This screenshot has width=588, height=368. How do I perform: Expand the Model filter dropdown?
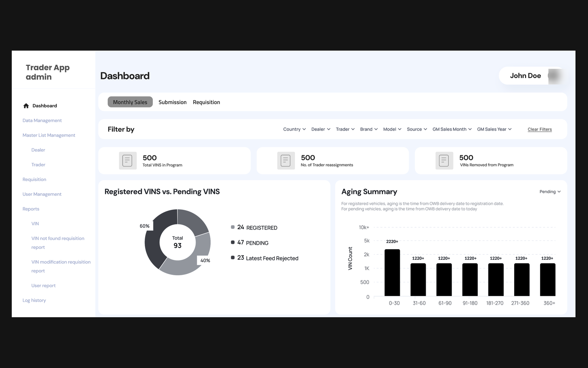click(x=392, y=129)
